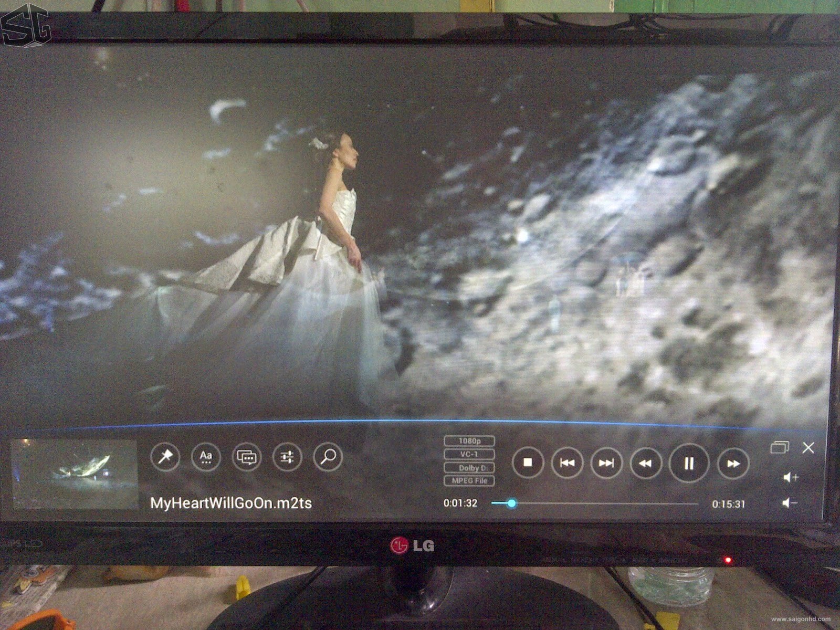Switch to windowed mode icon
Viewport: 840px width, 630px height.
[x=780, y=447]
